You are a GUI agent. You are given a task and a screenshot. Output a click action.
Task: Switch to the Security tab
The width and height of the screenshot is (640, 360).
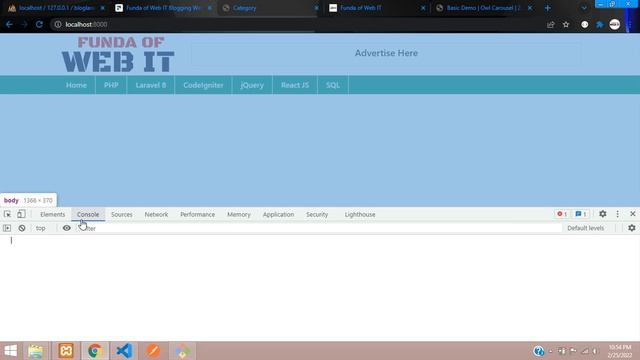tap(317, 214)
